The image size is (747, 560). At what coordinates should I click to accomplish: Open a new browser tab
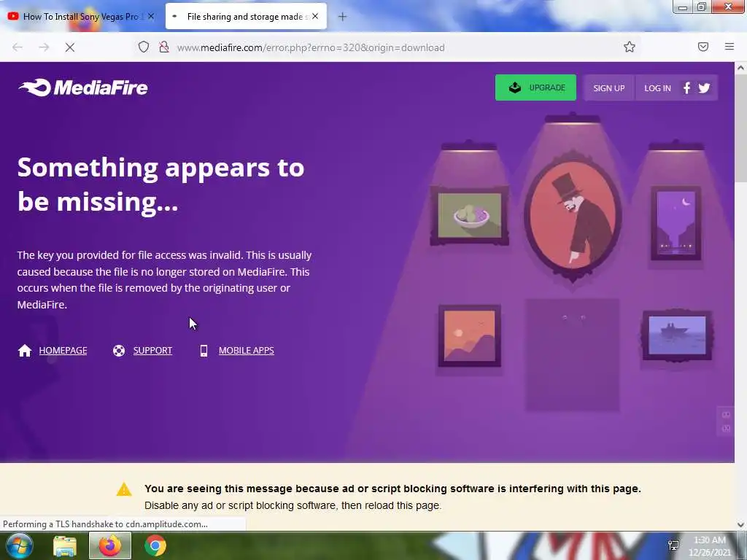coord(342,17)
